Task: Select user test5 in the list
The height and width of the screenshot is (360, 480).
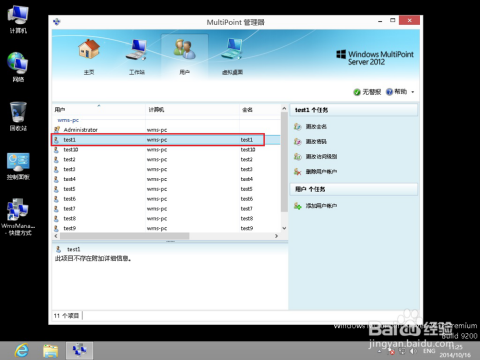Action: 166,189
